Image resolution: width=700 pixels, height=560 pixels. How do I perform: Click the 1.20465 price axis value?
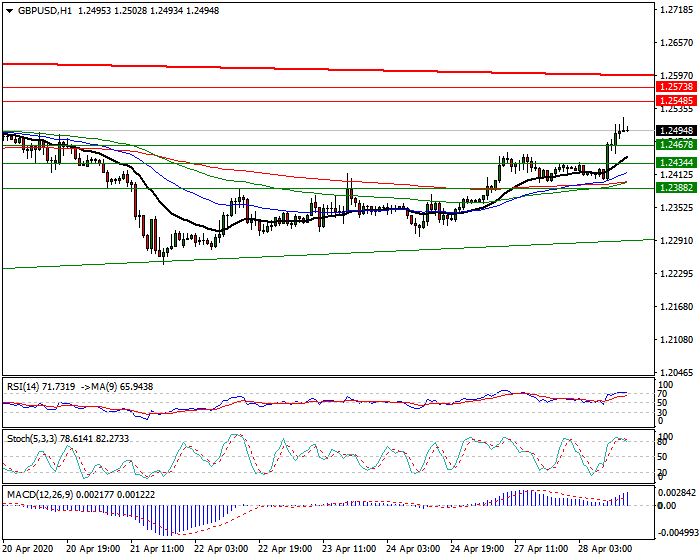(677, 372)
